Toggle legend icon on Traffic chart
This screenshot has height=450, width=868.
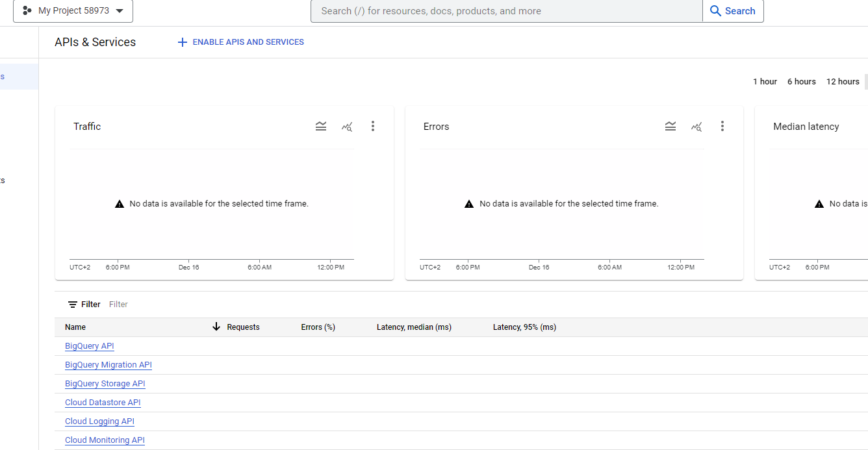(321, 127)
